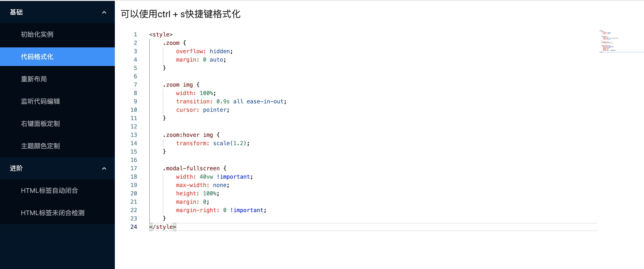The width and height of the screenshot is (644, 269).
Task: Place cursor in closing </style> tag
Action: (x=163, y=227)
